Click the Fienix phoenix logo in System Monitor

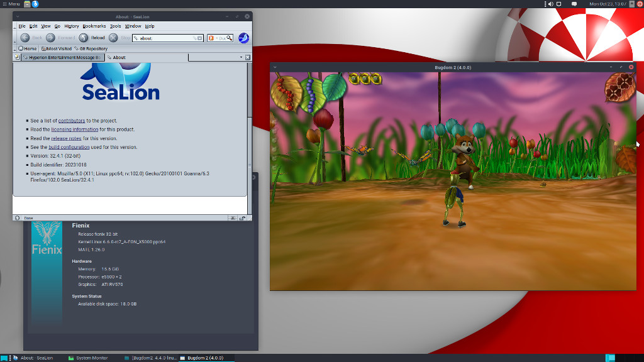click(47, 238)
